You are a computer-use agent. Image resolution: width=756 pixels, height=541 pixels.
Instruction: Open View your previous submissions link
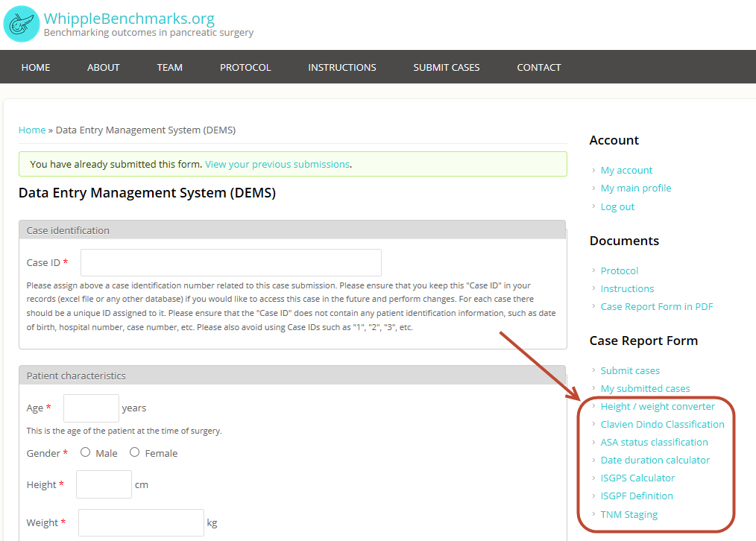coord(277,164)
